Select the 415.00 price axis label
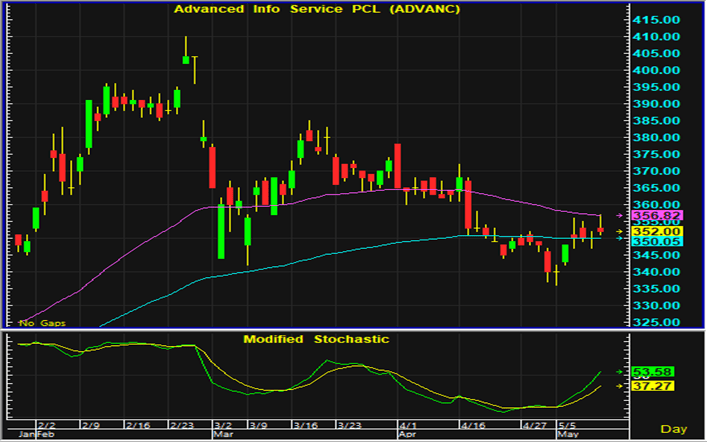 coord(656,20)
